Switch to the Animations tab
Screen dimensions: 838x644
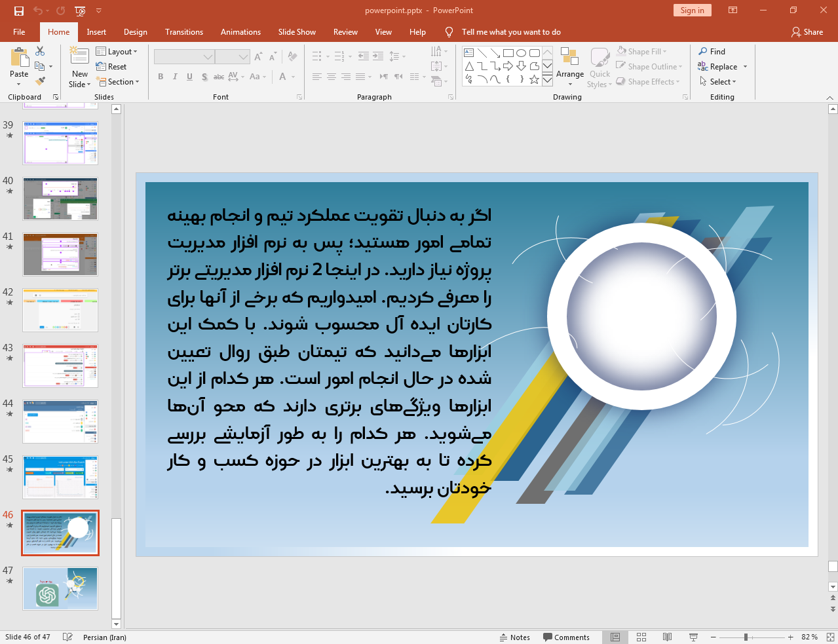pos(240,31)
